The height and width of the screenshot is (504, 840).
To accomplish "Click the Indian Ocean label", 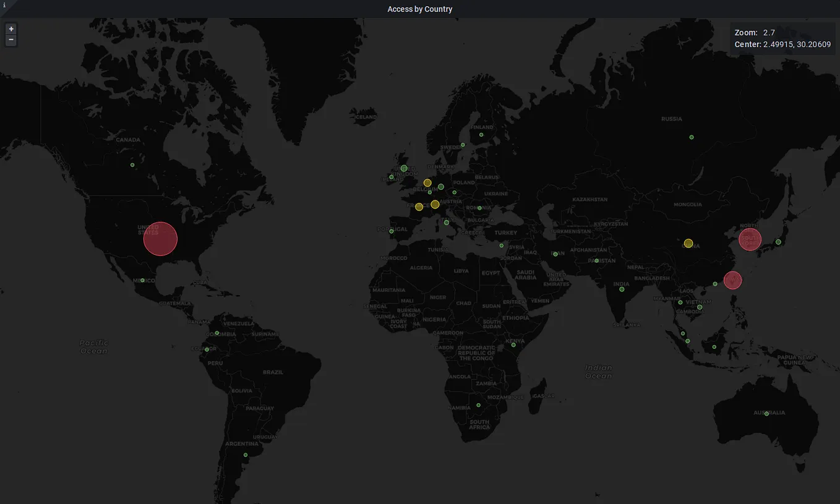I will (x=598, y=372).
